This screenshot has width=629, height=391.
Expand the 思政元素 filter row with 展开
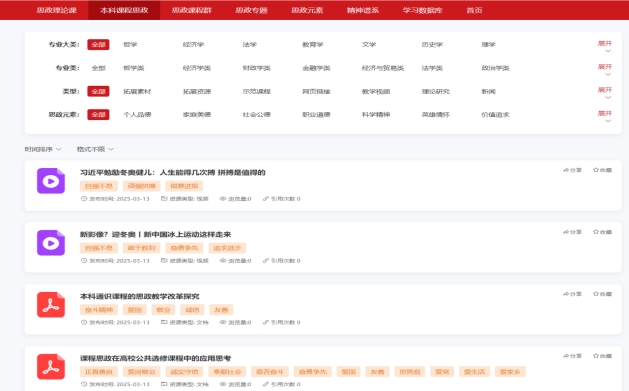pos(605,116)
